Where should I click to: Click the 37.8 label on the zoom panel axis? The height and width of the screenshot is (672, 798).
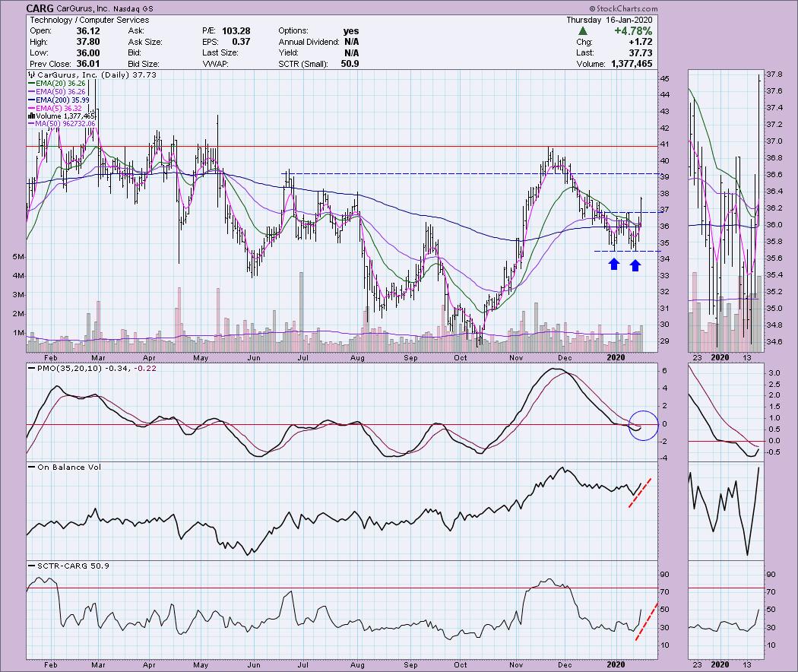774,74
